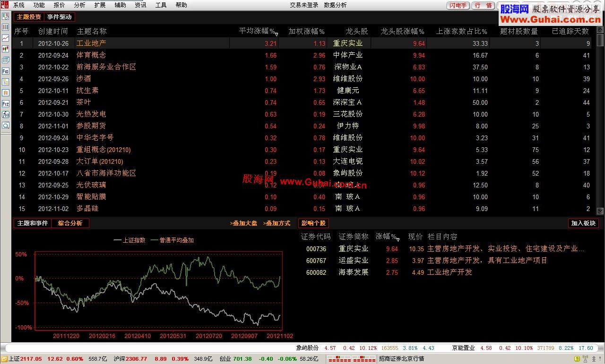This screenshot has width=605, height=364.
Task: Open the f(x) formula icon
Action: [6, 114]
